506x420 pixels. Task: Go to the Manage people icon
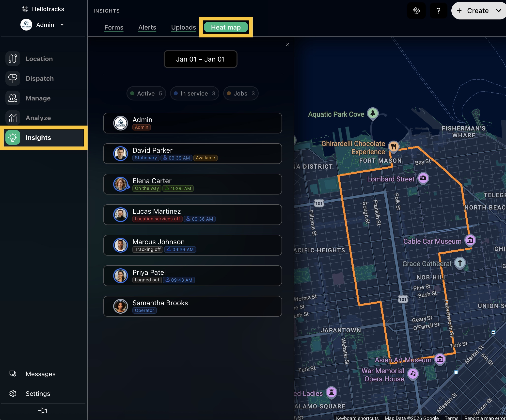click(13, 98)
